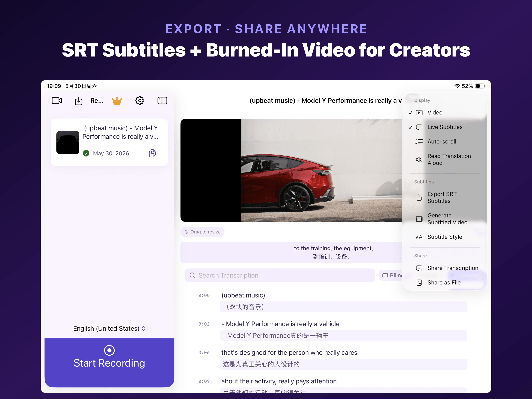This screenshot has height=399, width=532.
Task: Click "Model Y Performance真的是一辆车" translation
Action: coord(344,335)
